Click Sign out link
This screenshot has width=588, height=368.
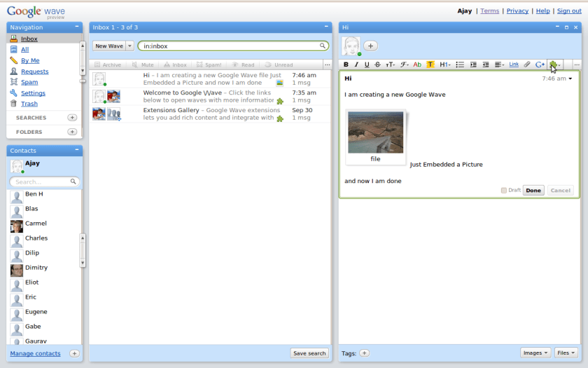(x=569, y=11)
